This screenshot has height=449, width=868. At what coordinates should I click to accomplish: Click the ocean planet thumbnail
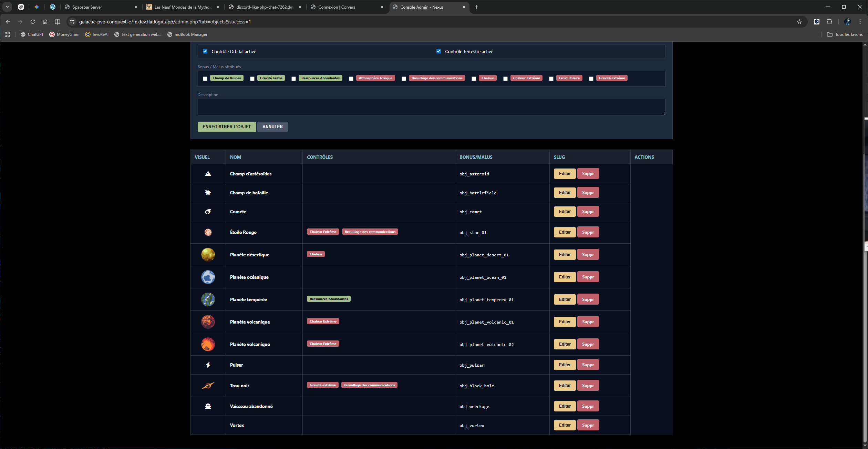208,277
